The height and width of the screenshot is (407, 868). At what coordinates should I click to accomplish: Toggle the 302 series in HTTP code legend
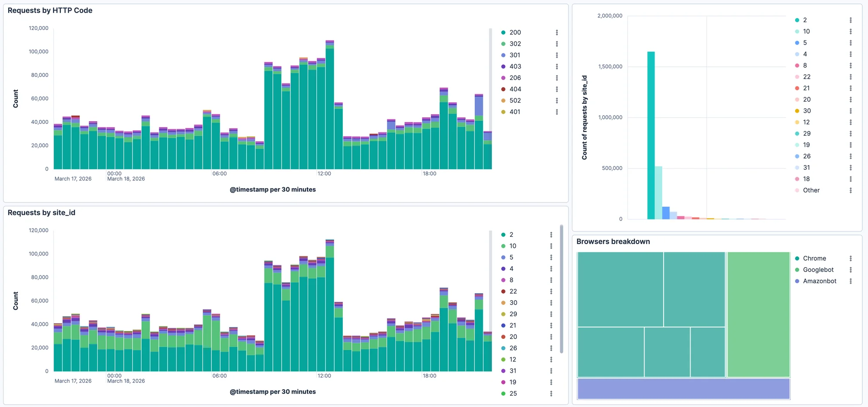coord(515,44)
